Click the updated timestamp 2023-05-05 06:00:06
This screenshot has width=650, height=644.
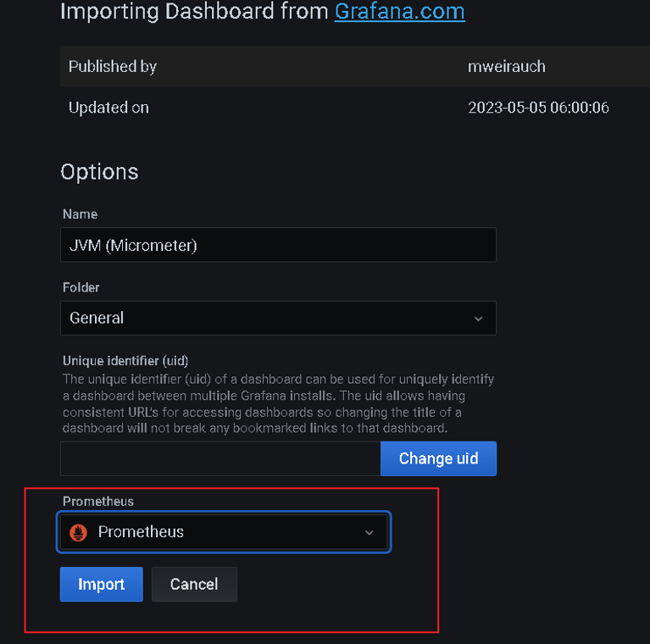coord(538,108)
